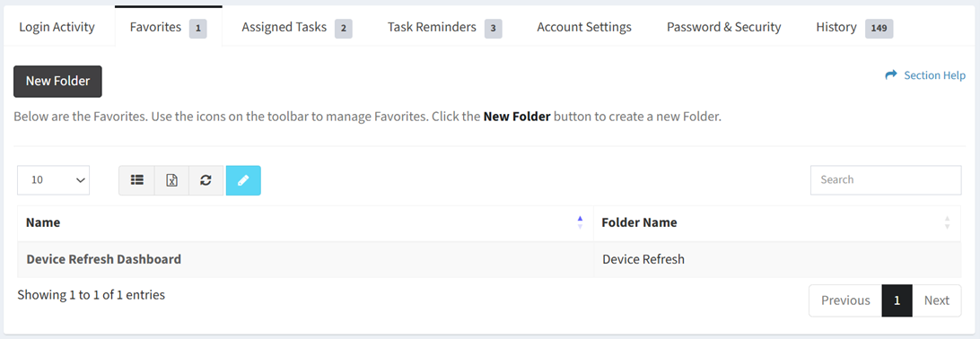Select the Device Refresh Dashboard row
The image size is (980, 339).
(x=489, y=259)
